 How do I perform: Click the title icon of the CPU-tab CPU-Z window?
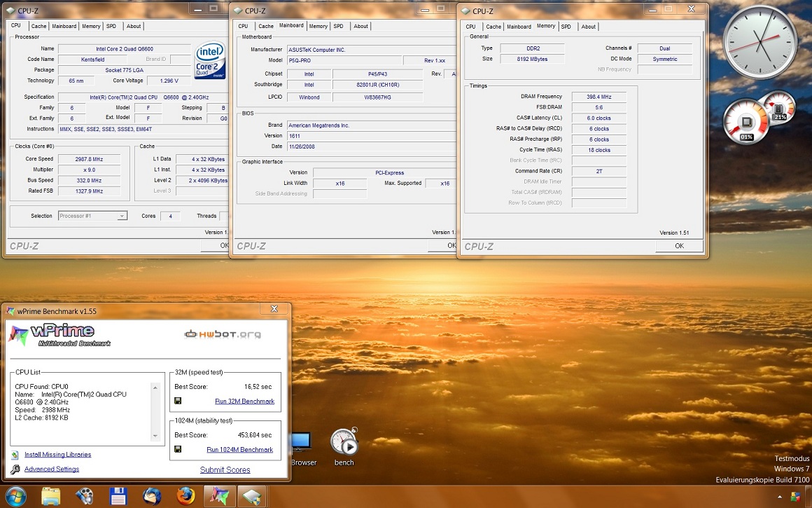click(x=11, y=11)
